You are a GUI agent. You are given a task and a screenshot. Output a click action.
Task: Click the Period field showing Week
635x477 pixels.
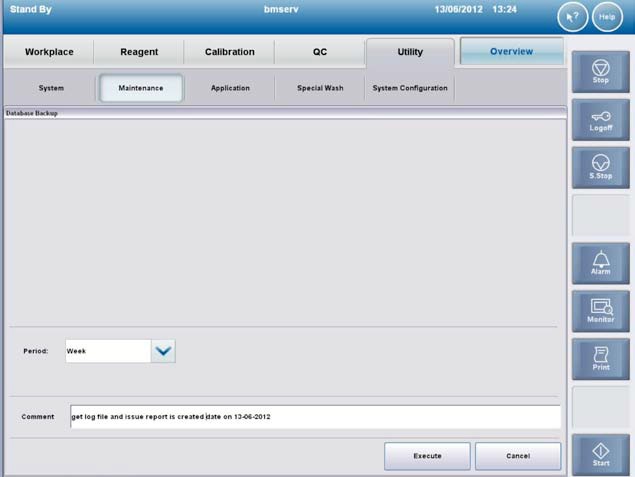(x=108, y=351)
